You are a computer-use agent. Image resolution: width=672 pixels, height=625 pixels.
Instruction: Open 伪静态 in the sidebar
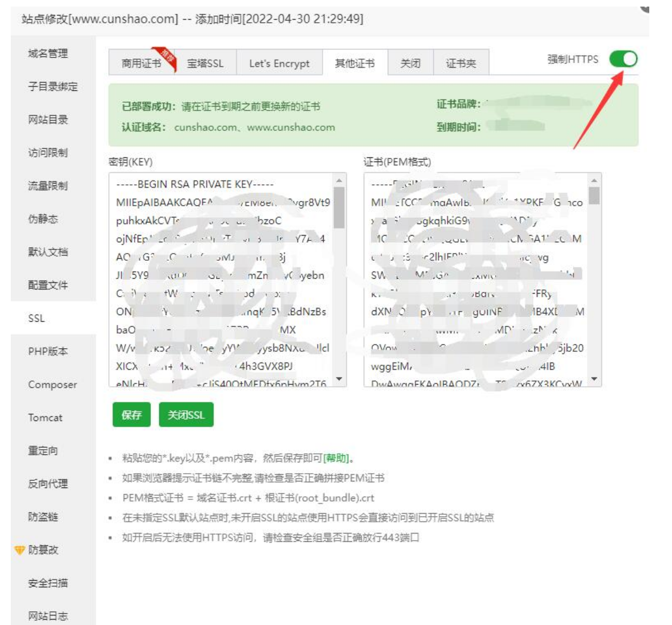tap(43, 219)
